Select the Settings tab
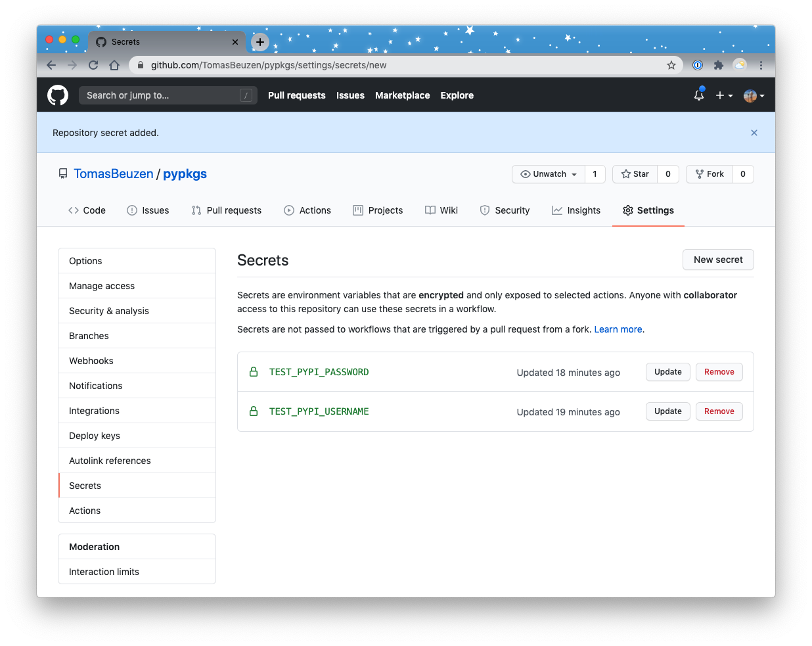The image size is (812, 646). [x=648, y=210]
